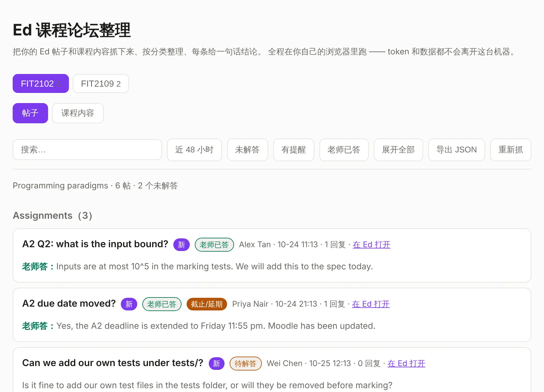Click the 重新抓 button
Image resolution: width=544 pixels, height=392 pixels.
(511, 150)
